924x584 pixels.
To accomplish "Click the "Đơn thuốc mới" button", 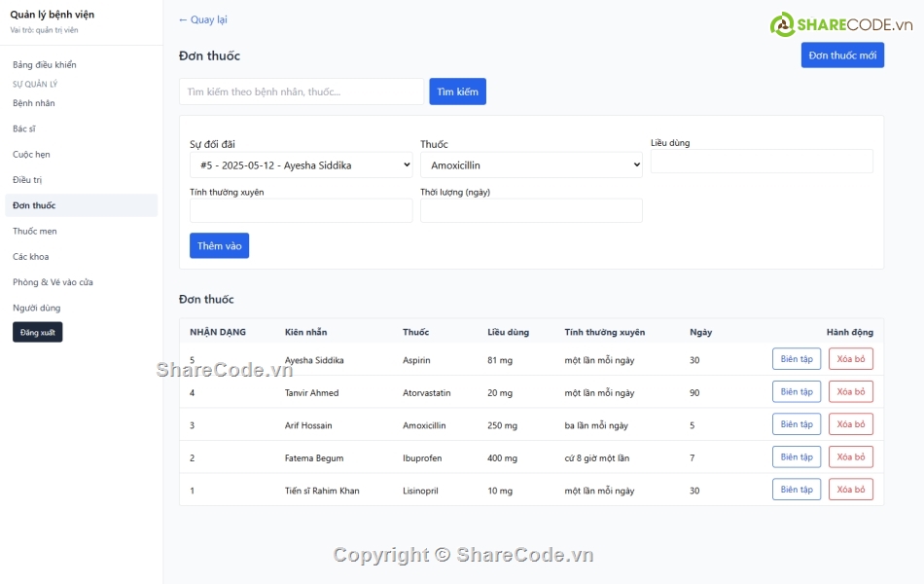I will coord(842,55).
